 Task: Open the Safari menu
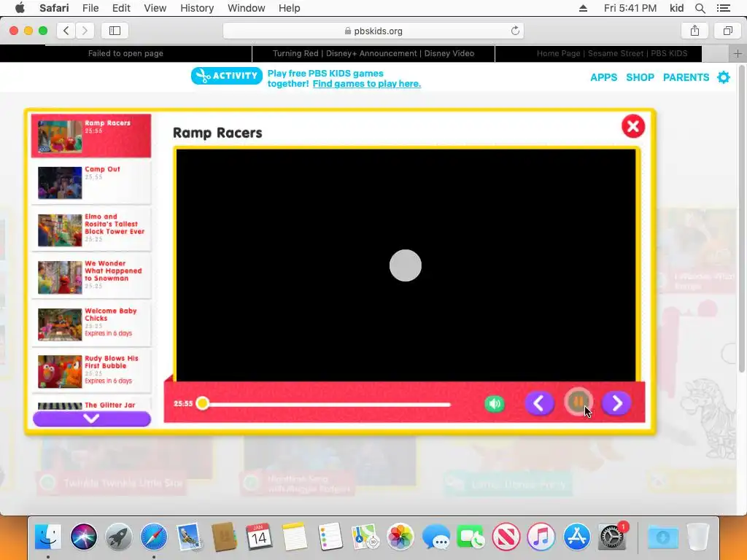coord(54,8)
